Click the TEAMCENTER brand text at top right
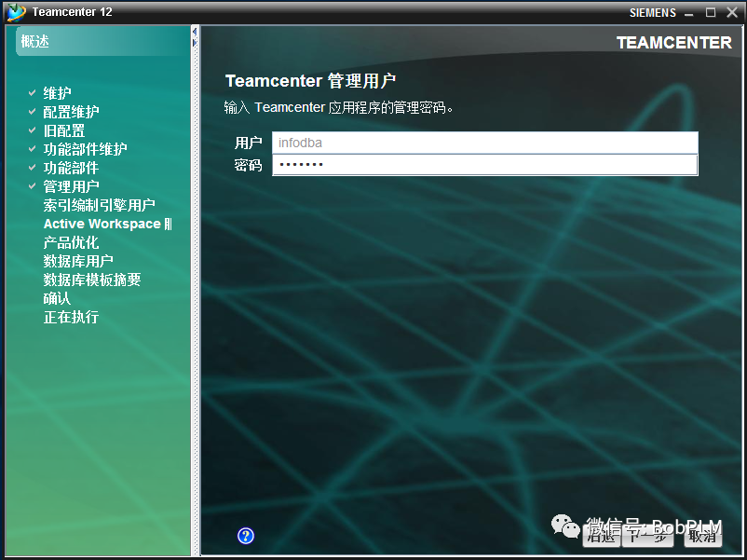747x560 pixels. pos(674,43)
